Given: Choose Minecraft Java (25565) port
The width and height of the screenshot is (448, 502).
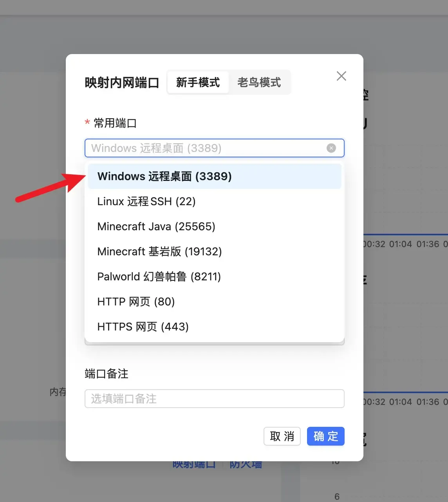Looking at the screenshot, I should pyautogui.click(x=156, y=226).
